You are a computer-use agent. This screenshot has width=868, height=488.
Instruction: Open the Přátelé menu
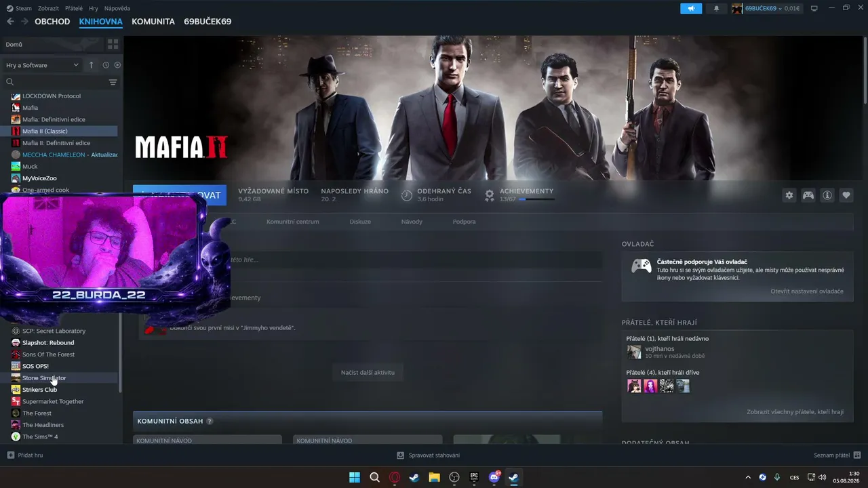[74, 8]
